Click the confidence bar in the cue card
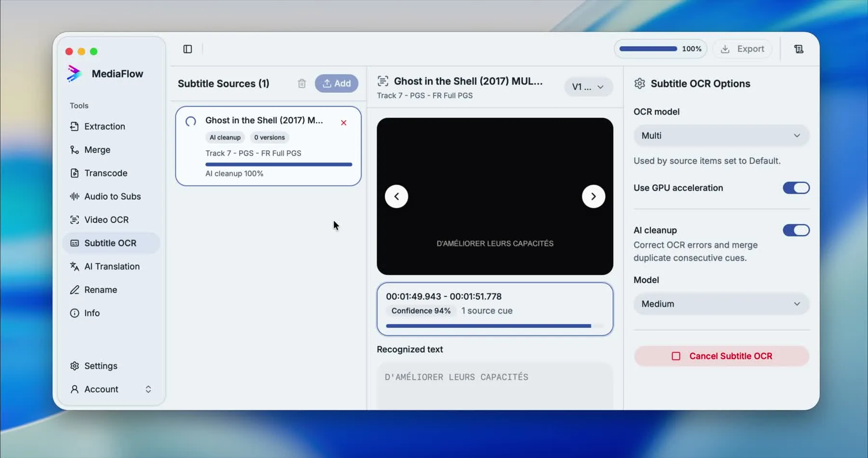868x458 pixels. (x=495, y=326)
